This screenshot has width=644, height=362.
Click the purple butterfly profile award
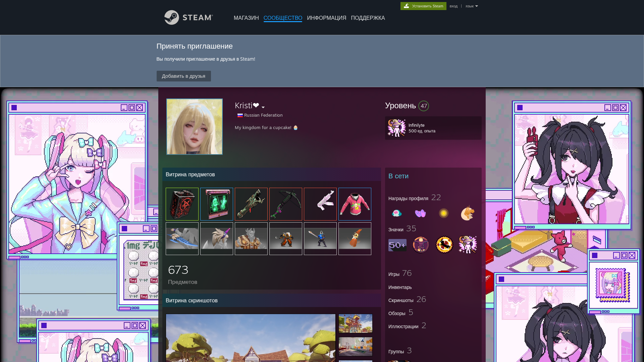[x=420, y=213]
